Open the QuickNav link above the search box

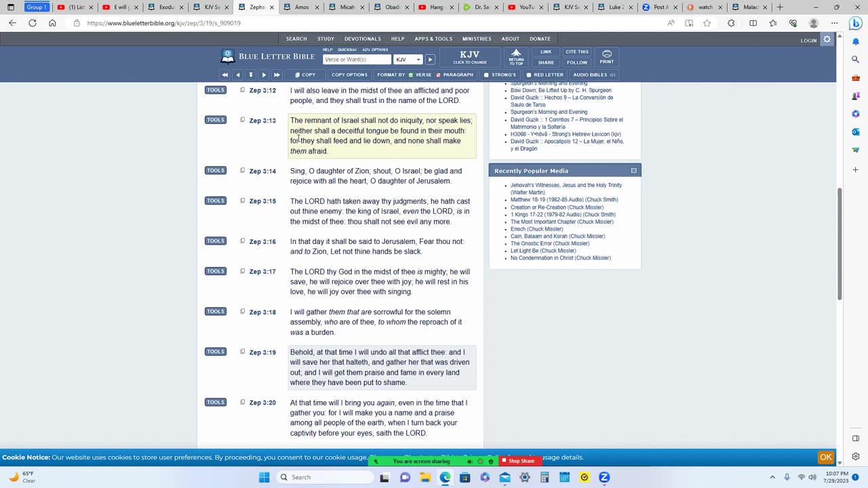347,50
